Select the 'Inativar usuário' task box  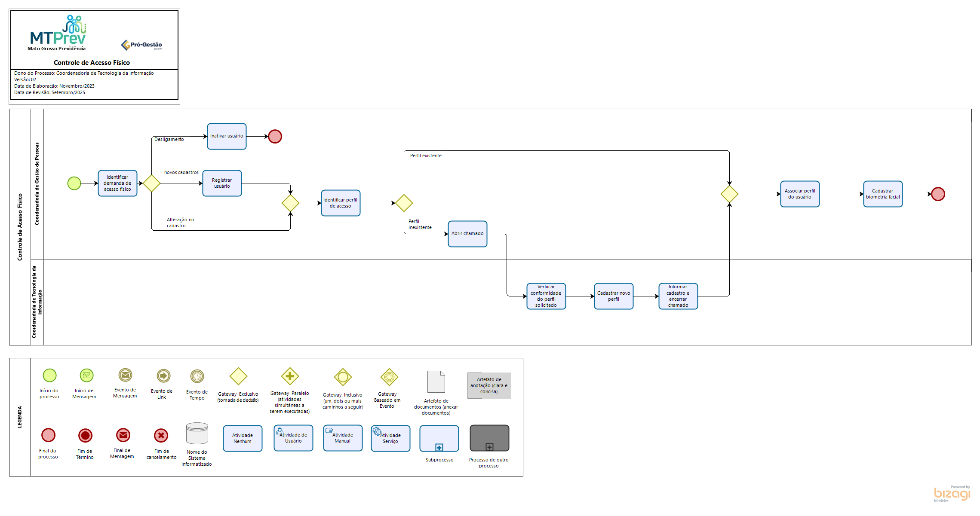pyautogui.click(x=227, y=136)
